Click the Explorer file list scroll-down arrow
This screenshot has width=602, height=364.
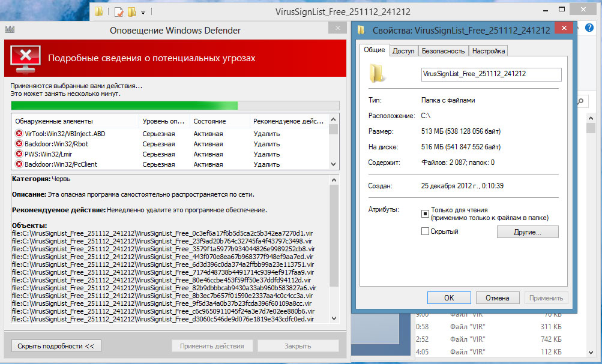pos(591,352)
